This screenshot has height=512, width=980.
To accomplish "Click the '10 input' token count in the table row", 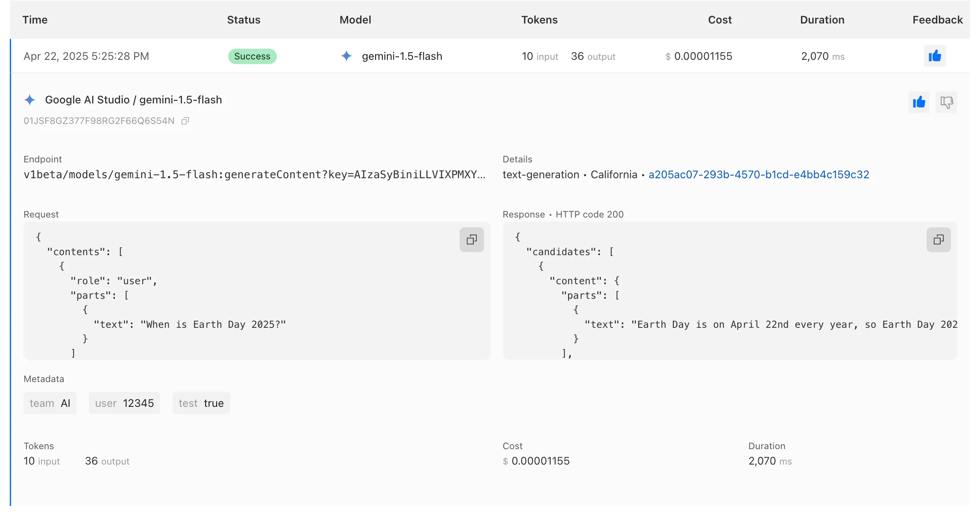I will point(540,56).
